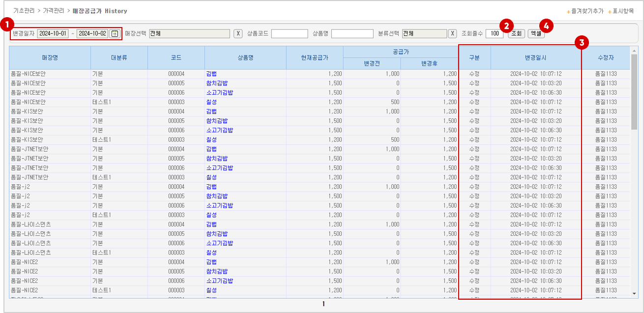Click the start date field 2024-10-01
The image size is (644, 313).
click(53, 33)
